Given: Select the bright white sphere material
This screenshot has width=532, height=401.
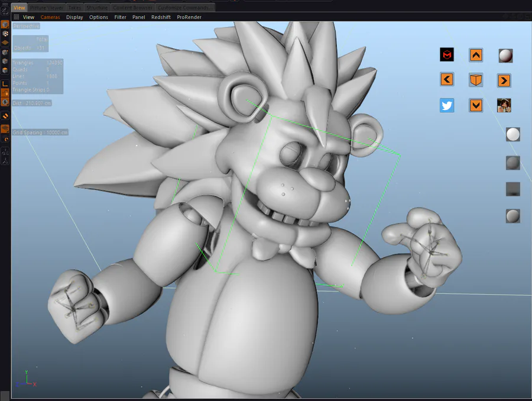Looking at the screenshot, I should click(x=513, y=134).
